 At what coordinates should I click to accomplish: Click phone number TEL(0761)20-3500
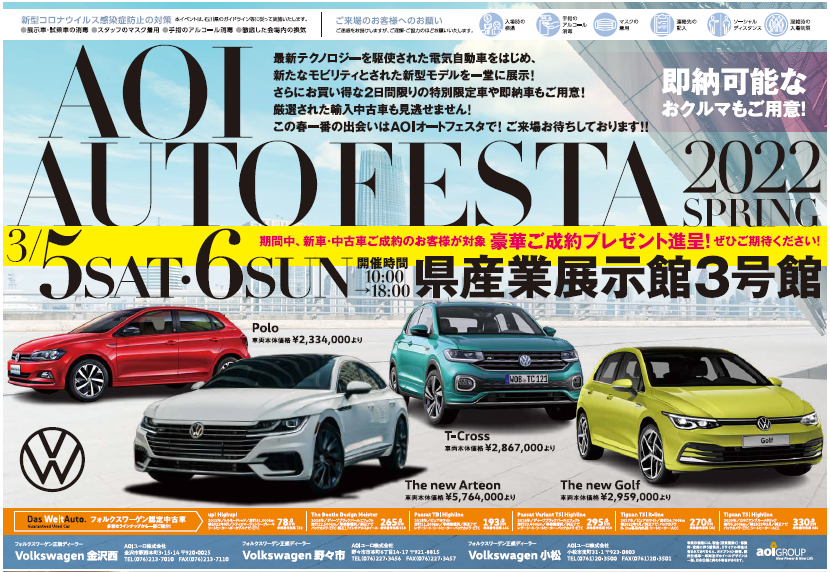(593, 558)
